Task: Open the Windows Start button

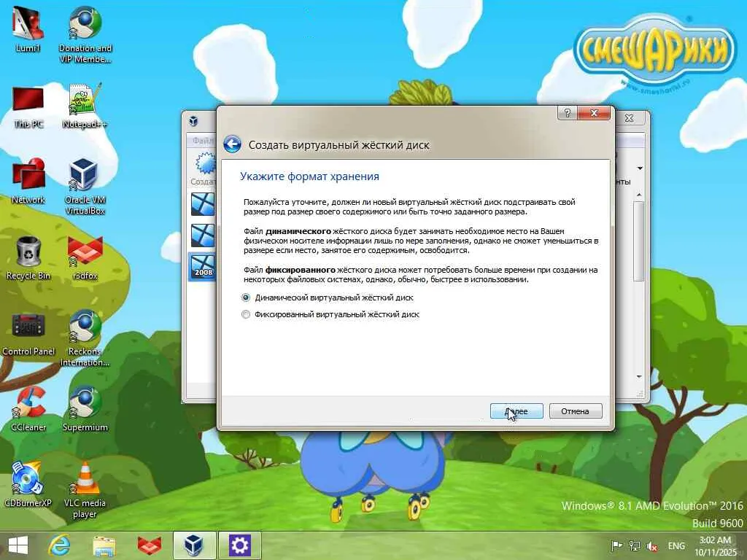Action: 18,545
